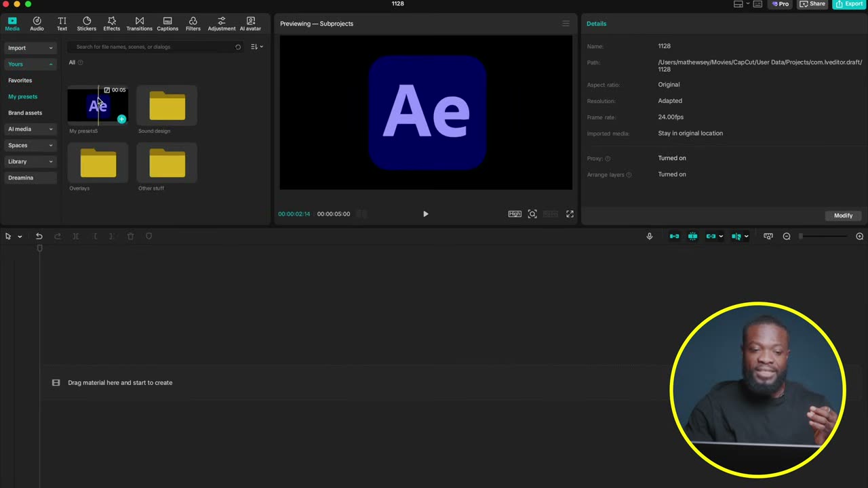Toggle the linkage option

point(711,236)
